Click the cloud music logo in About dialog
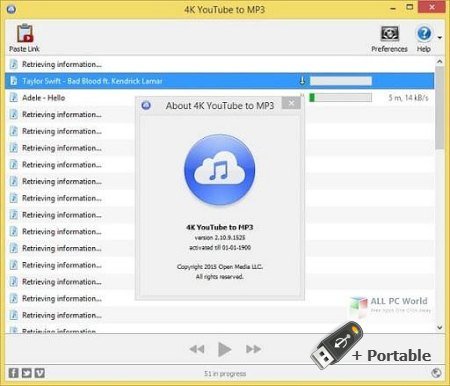This screenshot has width=450, height=386. coord(220,169)
